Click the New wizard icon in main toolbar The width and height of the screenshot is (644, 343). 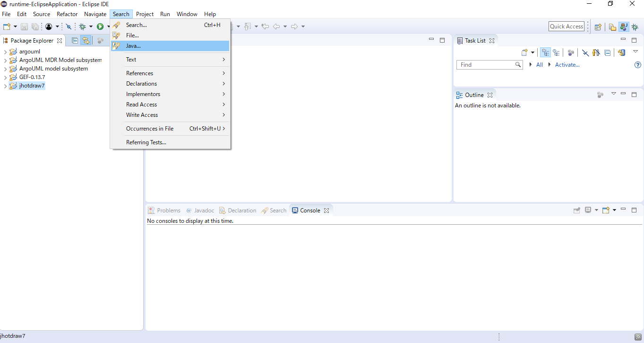pyautogui.click(x=7, y=26)
